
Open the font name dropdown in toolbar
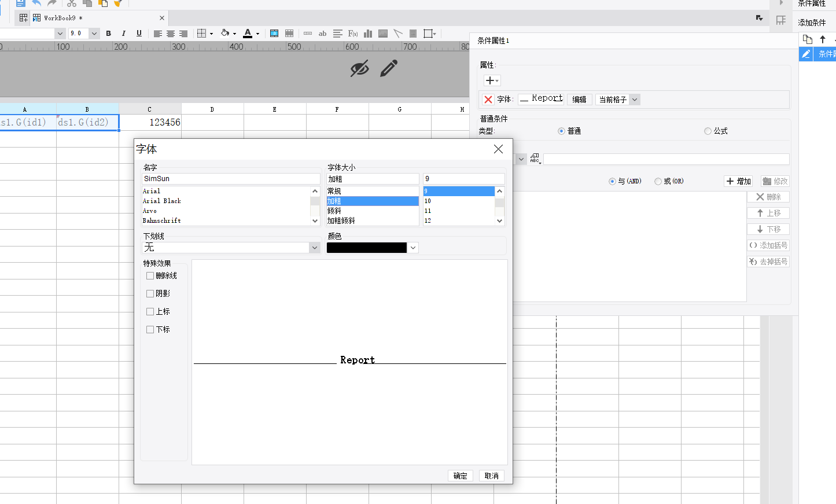click(60, 34)
